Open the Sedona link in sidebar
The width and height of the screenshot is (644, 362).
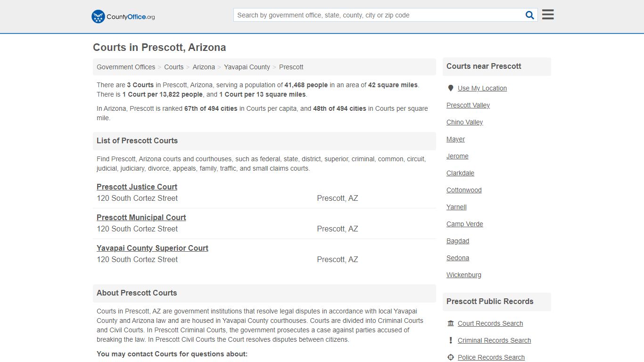pos(457,258)
